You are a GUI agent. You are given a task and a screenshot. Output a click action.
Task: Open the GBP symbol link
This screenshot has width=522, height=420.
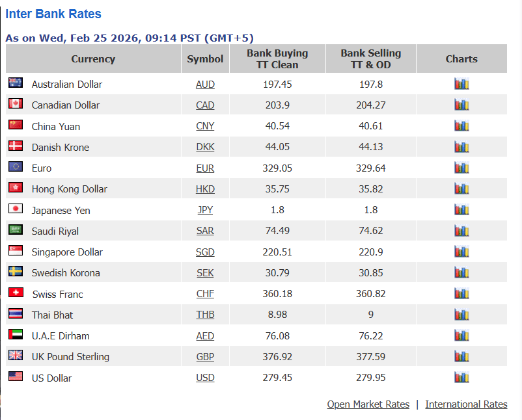tap(205, 357)
